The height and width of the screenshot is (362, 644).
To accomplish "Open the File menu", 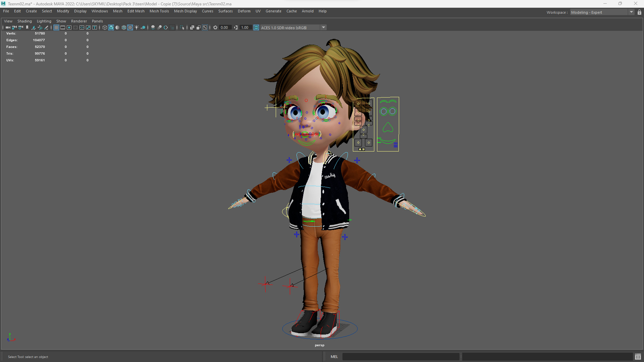I will click(6, 11).
